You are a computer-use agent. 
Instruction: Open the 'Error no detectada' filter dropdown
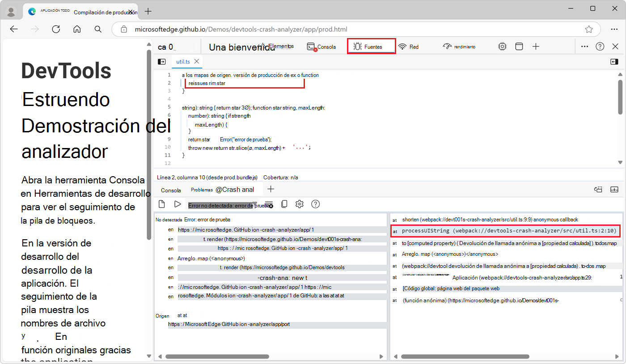tap(254, 204)
